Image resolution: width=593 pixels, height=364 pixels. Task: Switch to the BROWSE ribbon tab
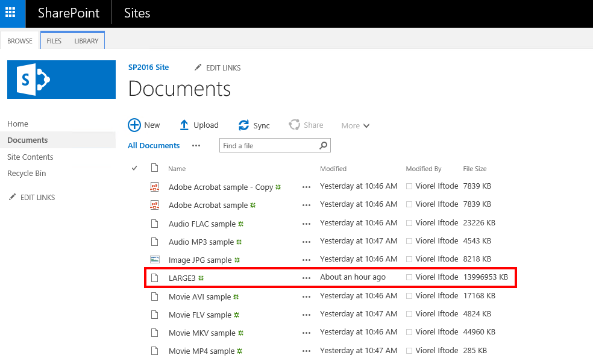20,41
